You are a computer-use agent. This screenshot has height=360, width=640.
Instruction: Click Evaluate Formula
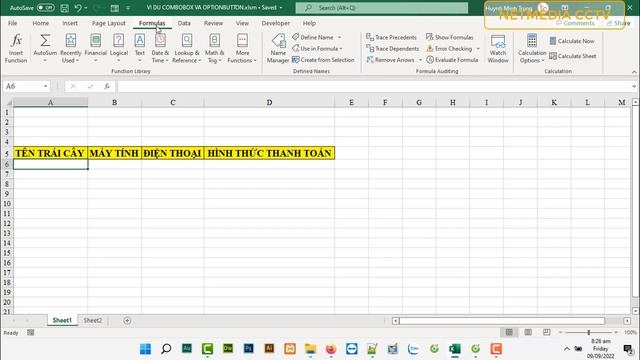[452, 60]
